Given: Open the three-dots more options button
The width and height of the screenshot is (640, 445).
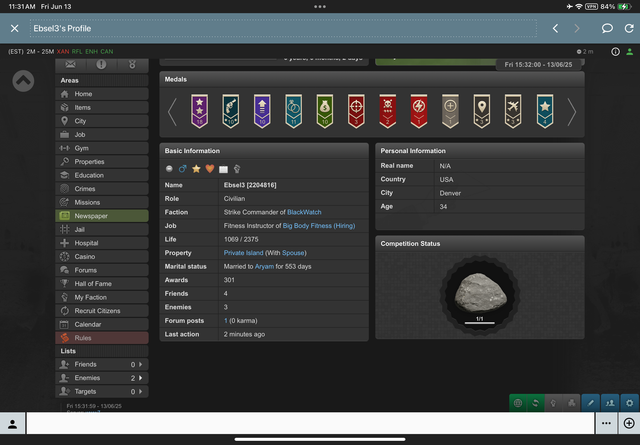Looking at the screenshot, I should (x=606, y=423).
